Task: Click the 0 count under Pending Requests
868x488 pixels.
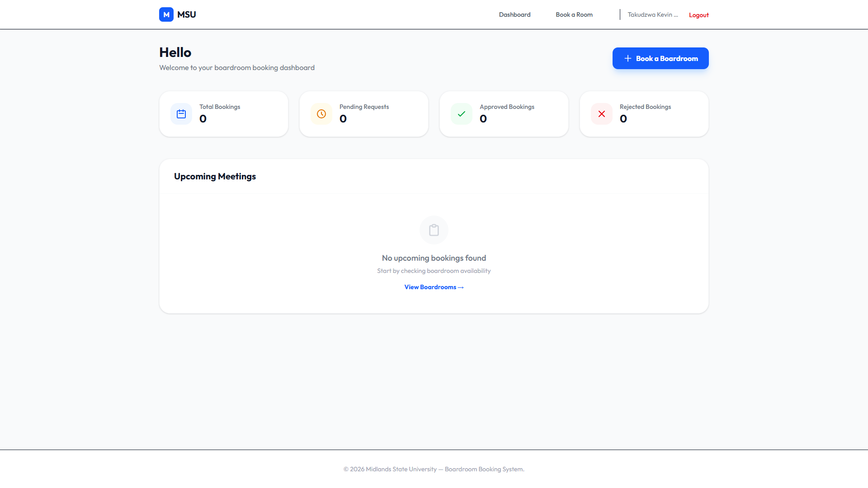Action: 343,119
